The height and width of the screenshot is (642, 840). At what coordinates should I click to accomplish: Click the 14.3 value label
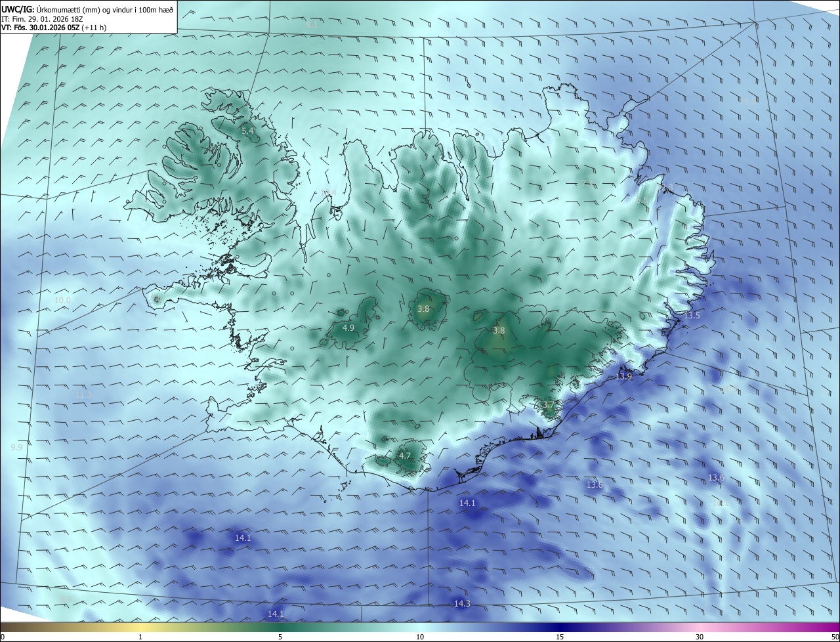[462, 603]
